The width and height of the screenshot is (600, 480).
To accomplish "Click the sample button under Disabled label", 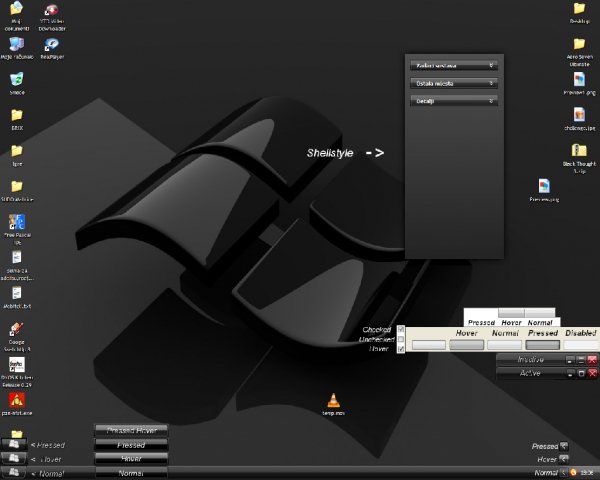I will (581, 345).
